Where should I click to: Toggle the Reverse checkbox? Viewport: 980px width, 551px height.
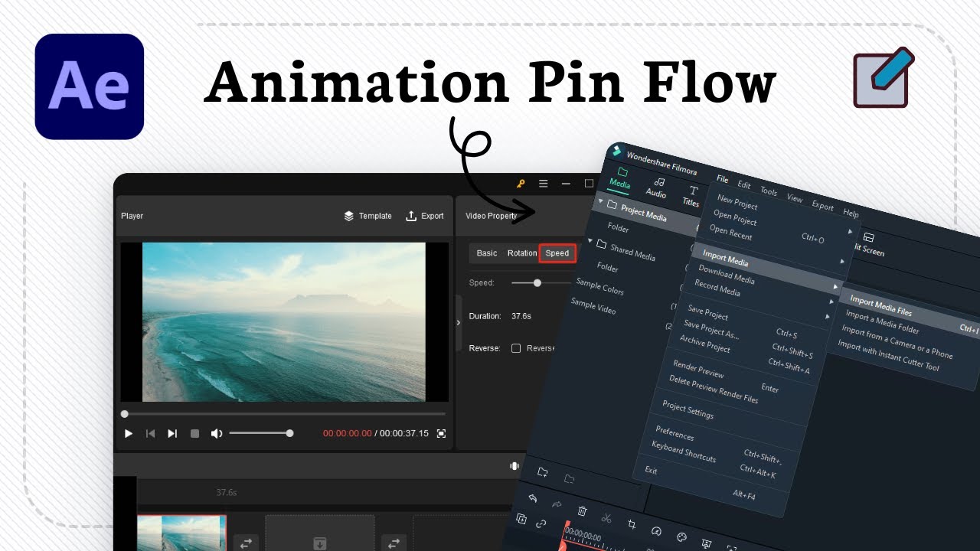[516, 348]
